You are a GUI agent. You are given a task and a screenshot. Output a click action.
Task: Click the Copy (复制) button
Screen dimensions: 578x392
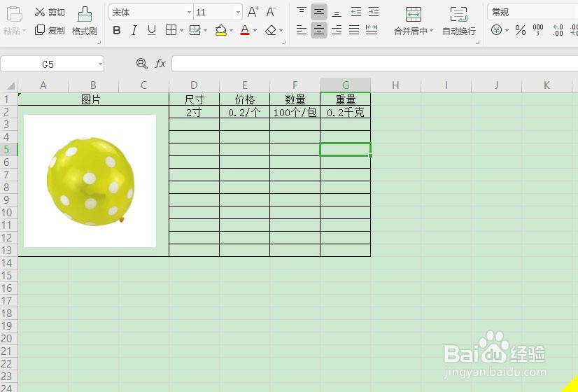[x=50, y=30]
